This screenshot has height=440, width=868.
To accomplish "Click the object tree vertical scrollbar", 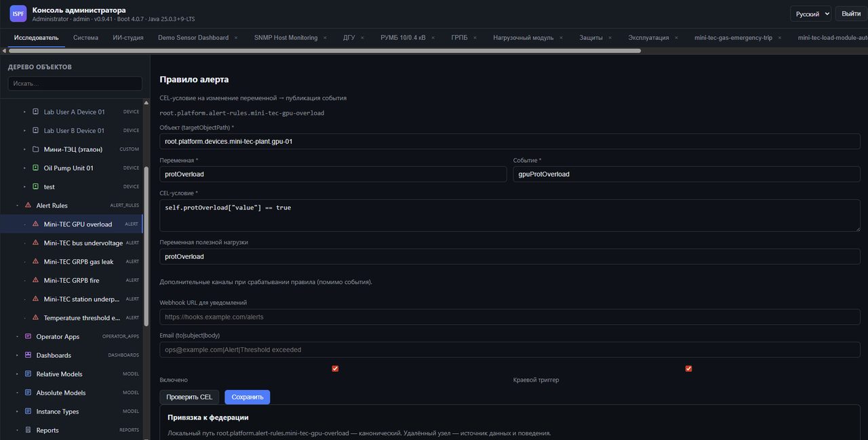I will click(146, 245).
